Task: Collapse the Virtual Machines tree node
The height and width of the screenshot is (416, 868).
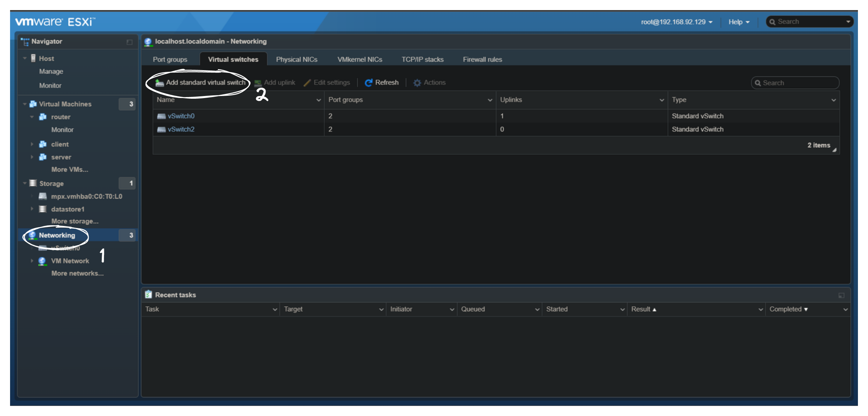Action: click(x=25, y=104)
